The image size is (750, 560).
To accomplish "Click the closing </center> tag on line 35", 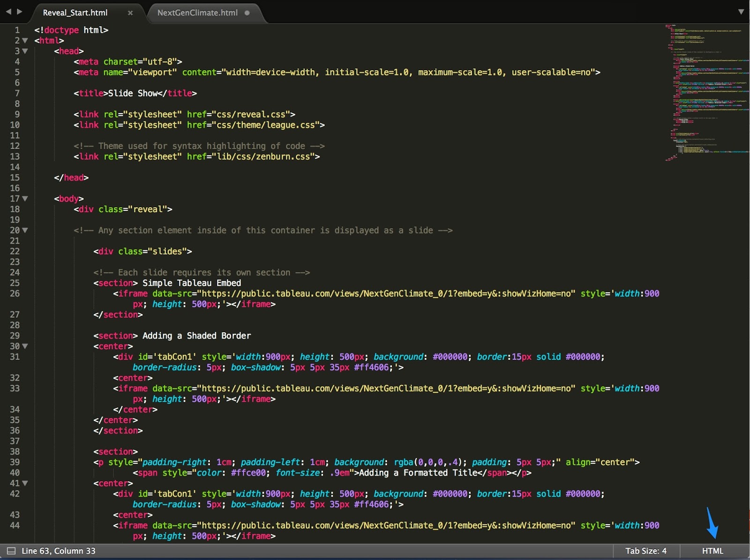I will 115,420.
